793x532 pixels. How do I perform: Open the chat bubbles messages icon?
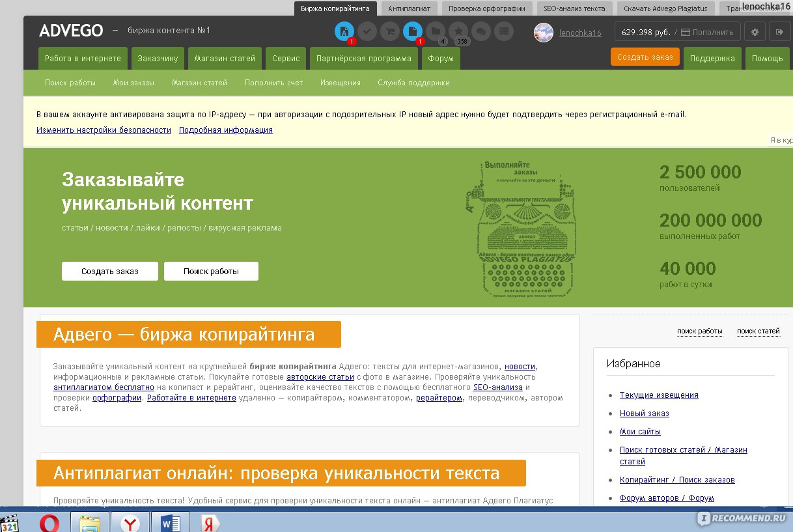point(481,31)
